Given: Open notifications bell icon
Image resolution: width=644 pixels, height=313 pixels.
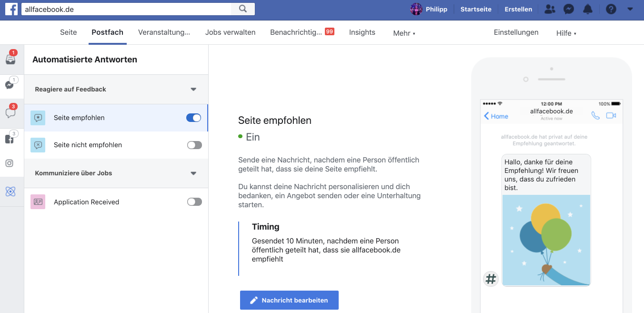Looking at the screenshot, I should (588, 9).
